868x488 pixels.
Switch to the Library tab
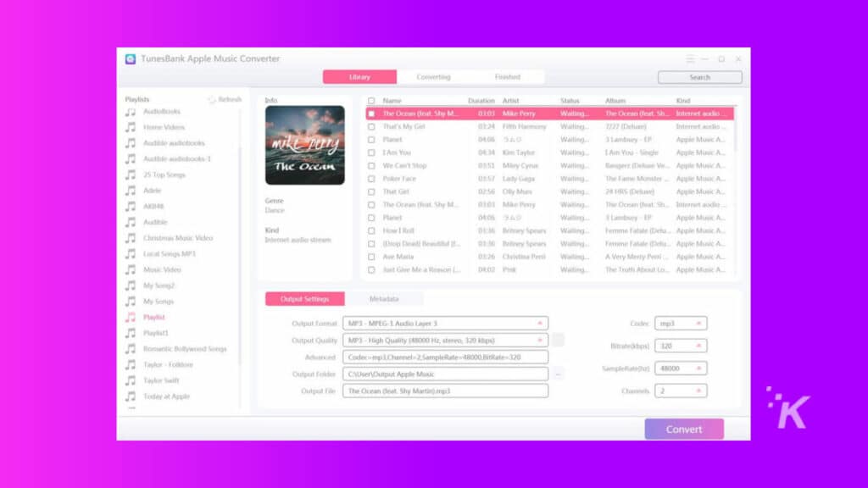pyautogui.click(x=359, y=77)
